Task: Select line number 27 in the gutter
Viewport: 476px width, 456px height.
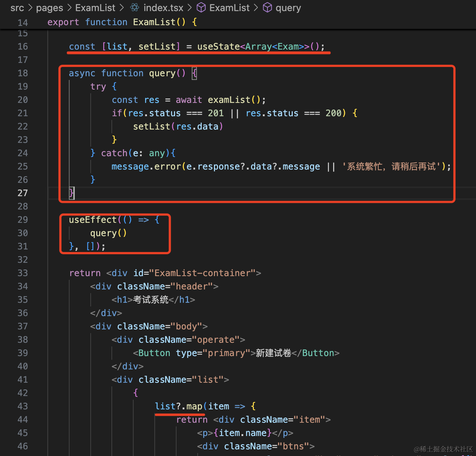Action: [23, 193]
